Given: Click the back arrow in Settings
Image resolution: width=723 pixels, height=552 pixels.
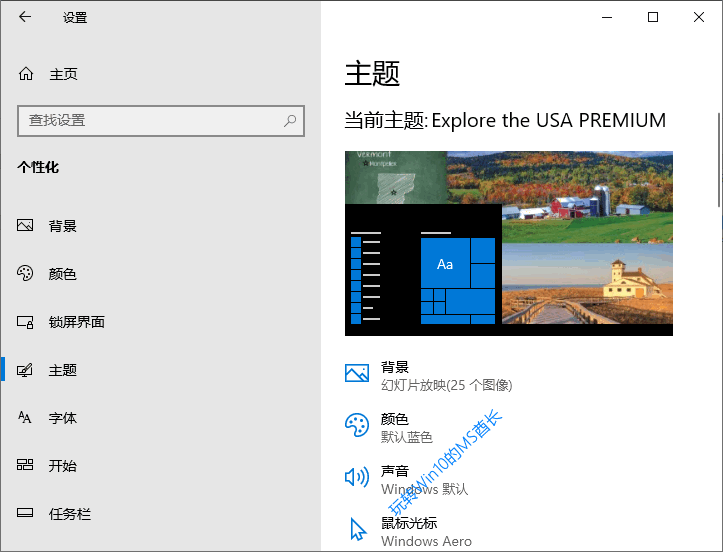Looking at the screenshot, I should [25, 17].
